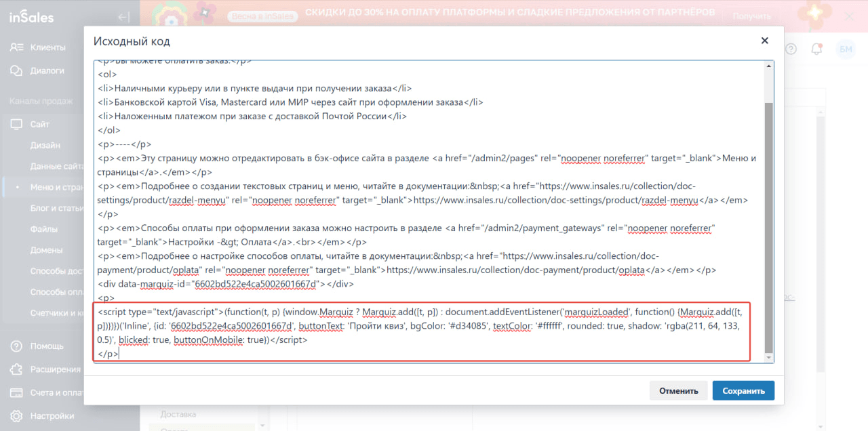Click the Каналы продаж sidebar heading
The image size is (868, 431).
pos(41,101)
